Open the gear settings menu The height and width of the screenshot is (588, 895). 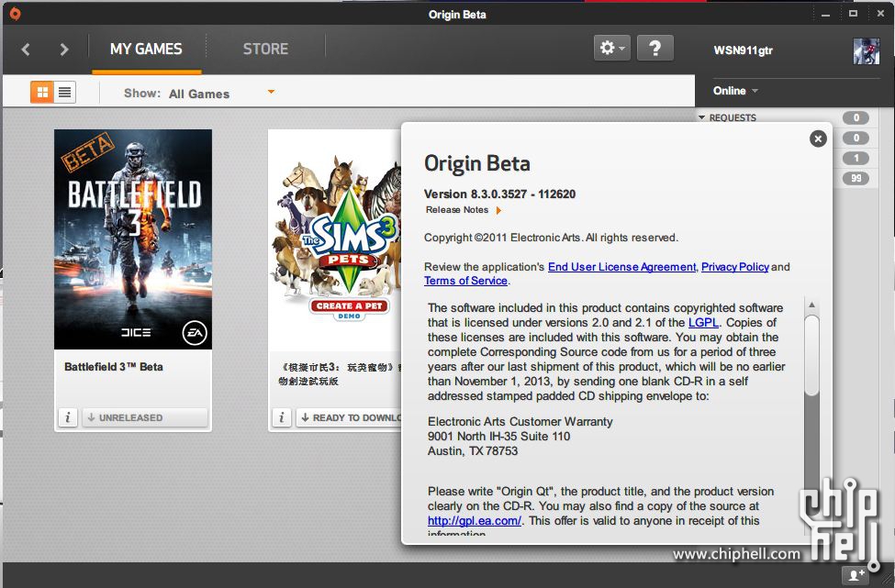click(x=612, y=48)
